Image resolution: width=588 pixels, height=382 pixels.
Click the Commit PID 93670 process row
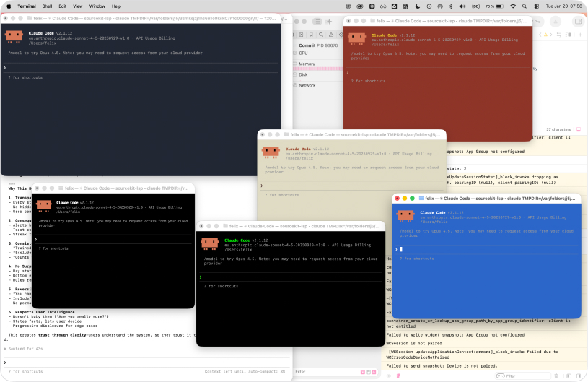(318, 45)
